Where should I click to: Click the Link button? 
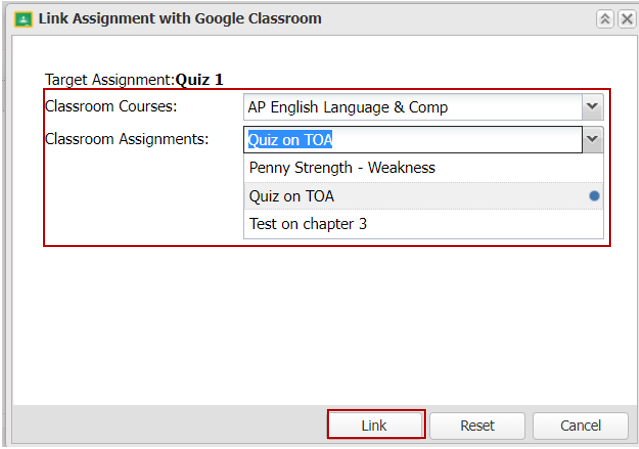pos(375,425)
